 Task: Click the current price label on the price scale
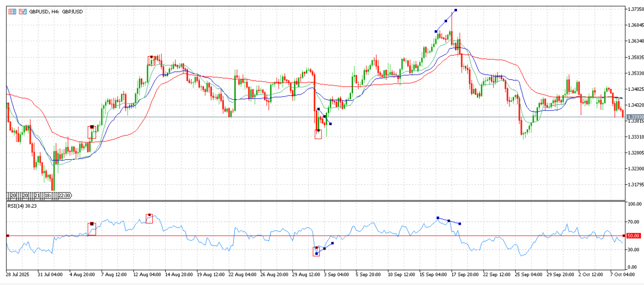(x=635, y=117)
